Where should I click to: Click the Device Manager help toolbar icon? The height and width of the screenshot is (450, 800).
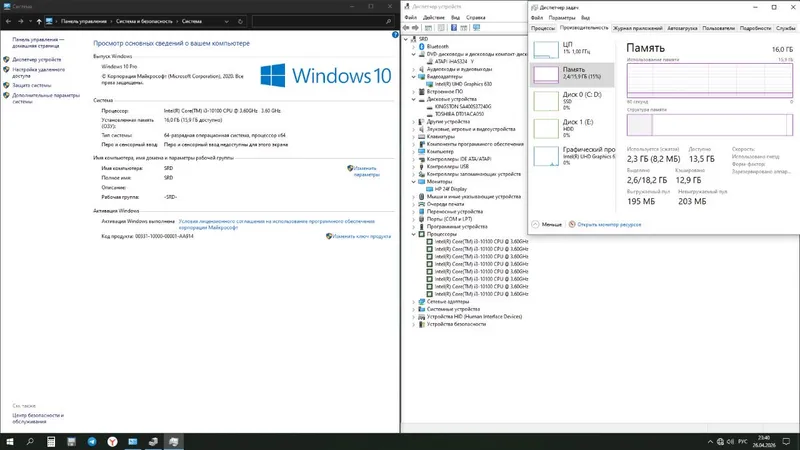454,28
